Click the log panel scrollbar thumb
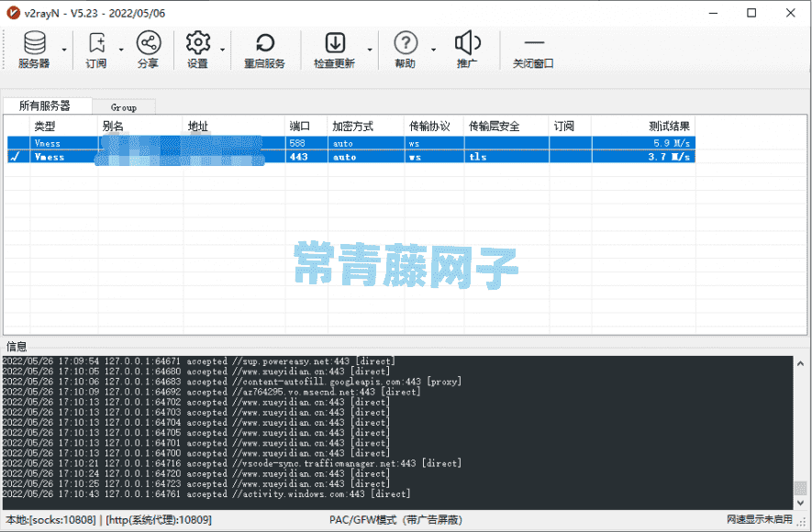 pos(800,487)
